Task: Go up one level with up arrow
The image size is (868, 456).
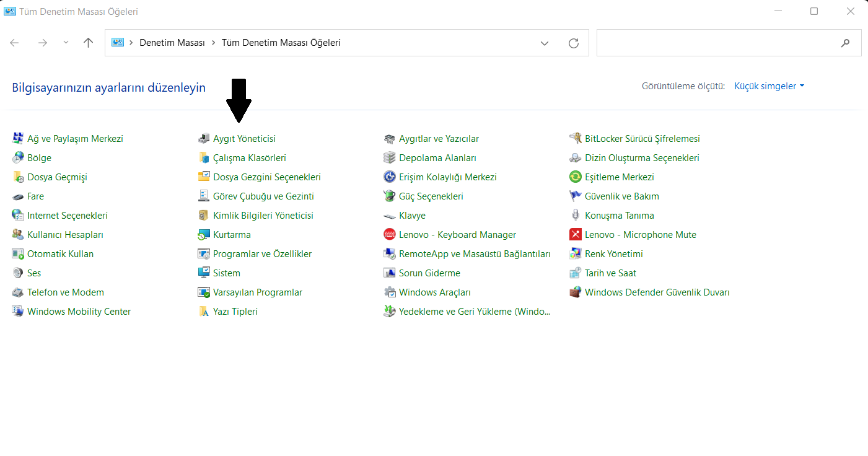Action: [88, 43]
